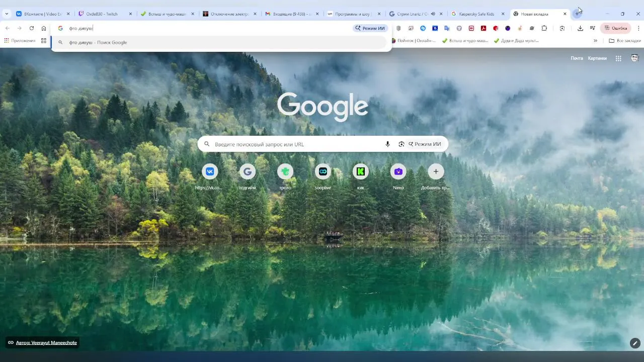Open the Приложения apps shortcut
Image resolution: width=644 pixels, height=362 pixels.
point(20,41)
